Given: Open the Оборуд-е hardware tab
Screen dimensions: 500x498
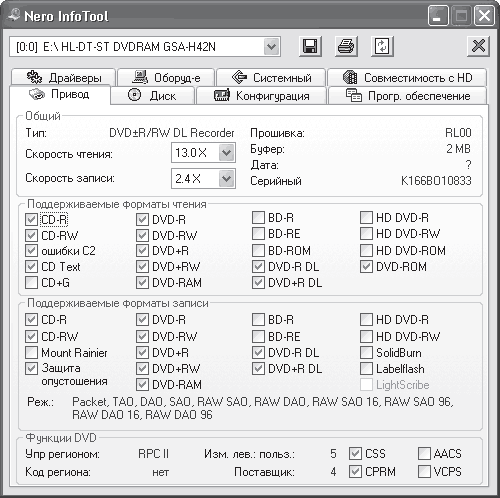Looking at the screenshot, I should tap(166, 78).
